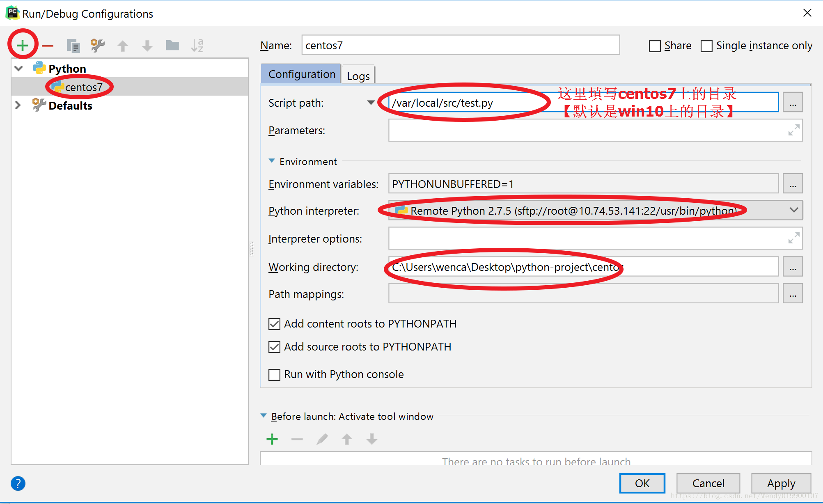Open Script path type dropdown arrow
823x504 pixels.
point(371,103)
